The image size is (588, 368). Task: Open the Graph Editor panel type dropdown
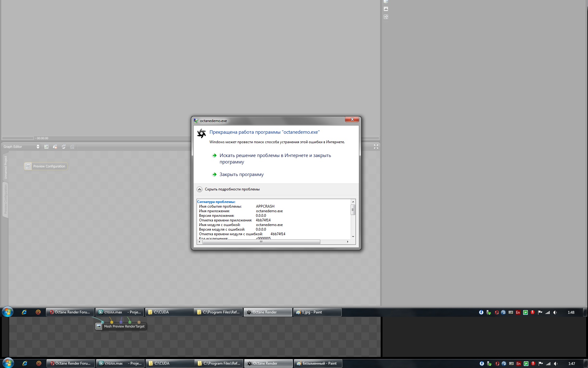pos(21,147)
